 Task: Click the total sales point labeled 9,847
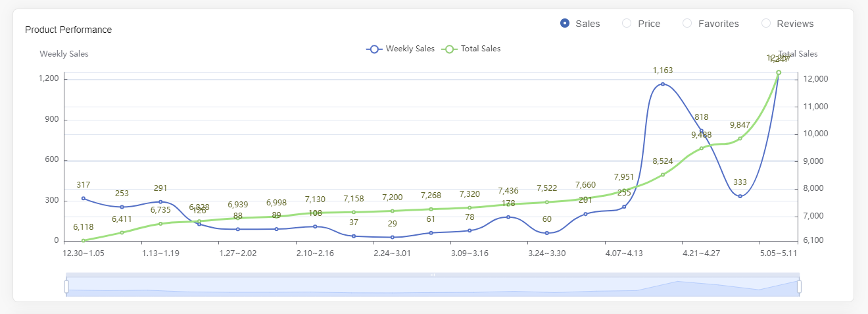[x=740, y=138]
